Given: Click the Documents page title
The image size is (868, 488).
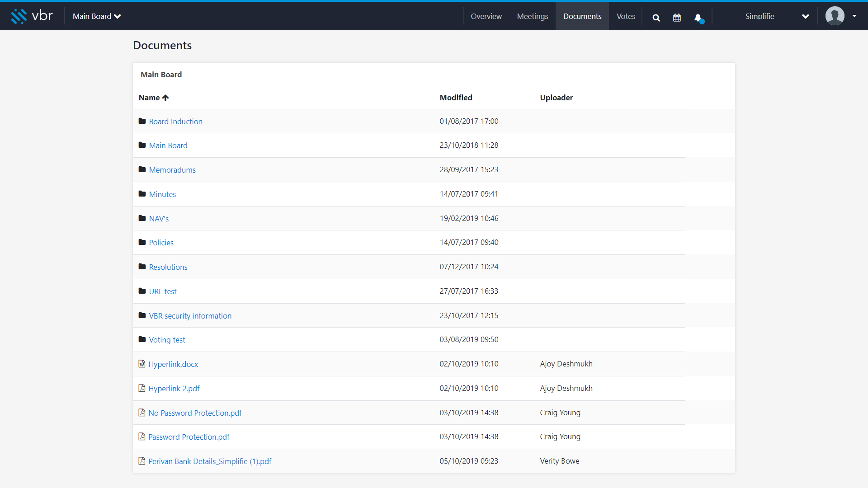Looking at the screenshot, I should pyautogui.click(x=162, y=45).
